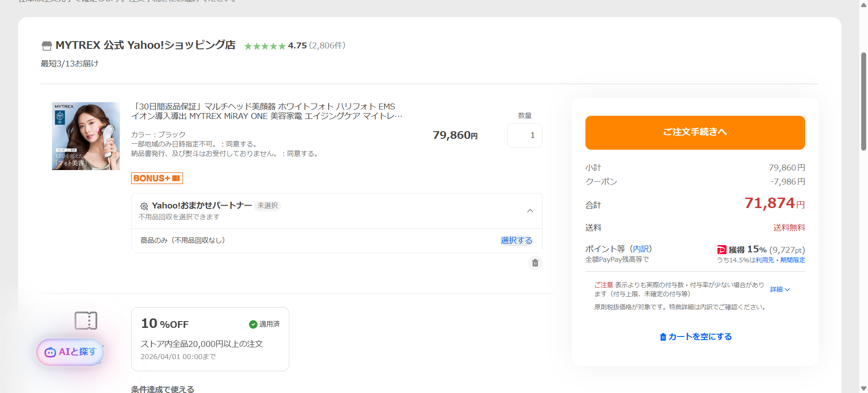Screen dimensions: 868x393
Task: Click the store icon beside MYTREX shop name
Action: pos(47,46)
